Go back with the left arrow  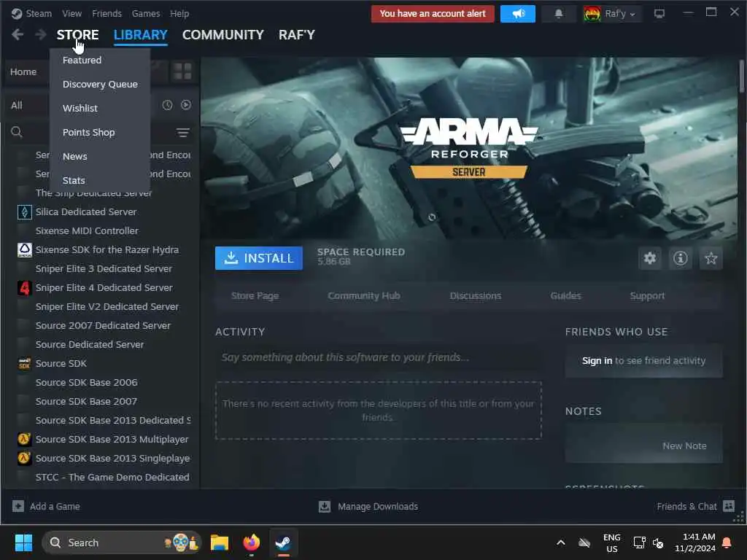[x=18, y=34]
